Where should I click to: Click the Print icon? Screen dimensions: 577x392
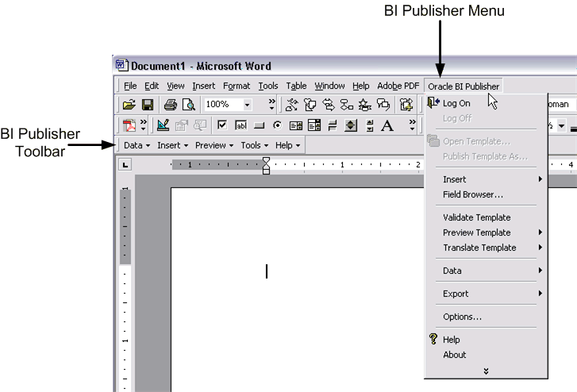[x=171, y=105]
